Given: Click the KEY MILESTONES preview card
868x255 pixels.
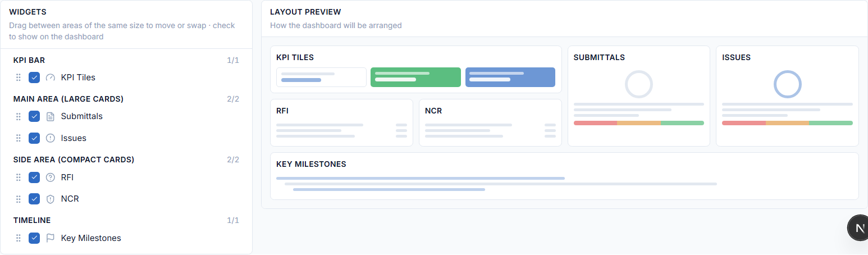Looking at the screenshot, I should 564,176.
